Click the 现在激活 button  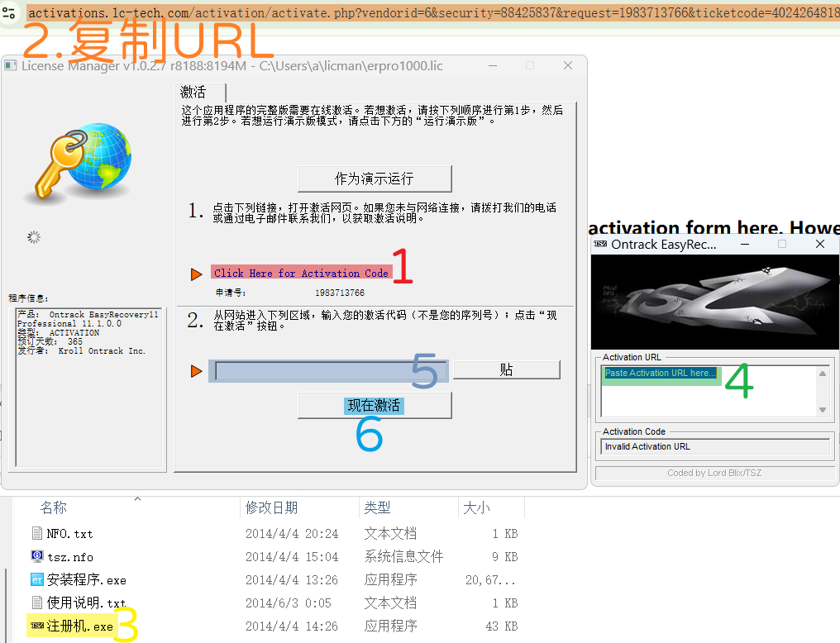(x=375, y=405)
